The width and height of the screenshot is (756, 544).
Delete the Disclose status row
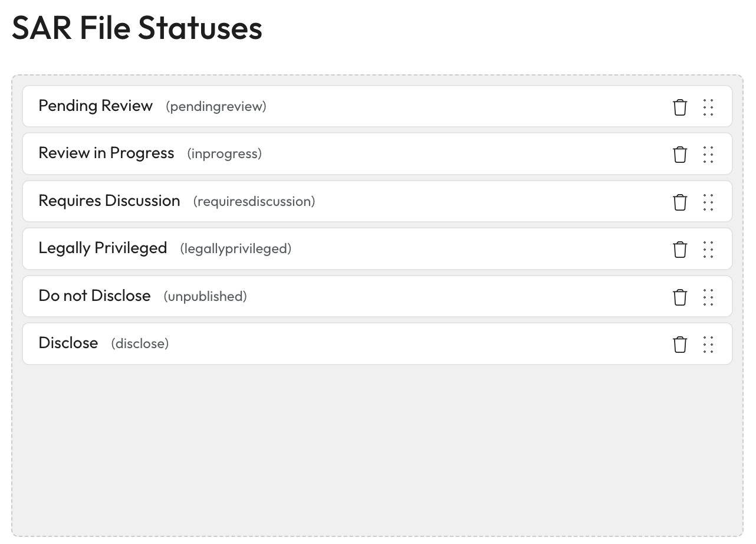click(x=680, y=345)
